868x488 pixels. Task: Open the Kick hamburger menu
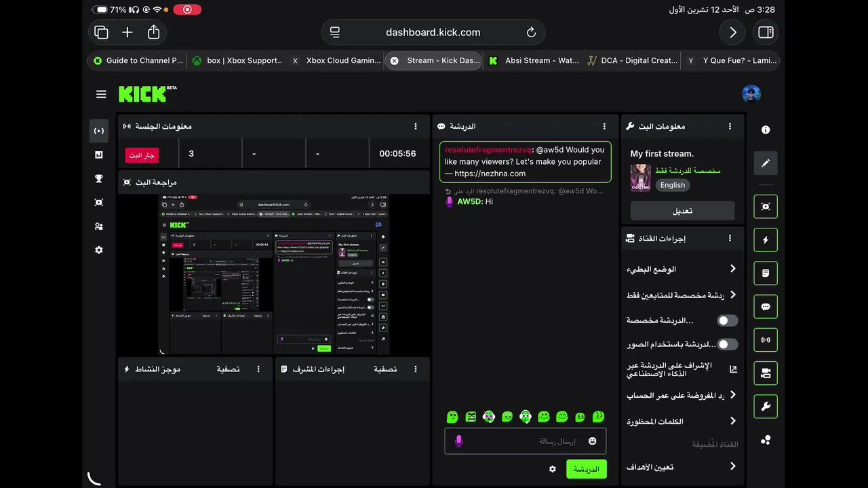[101, 94]
